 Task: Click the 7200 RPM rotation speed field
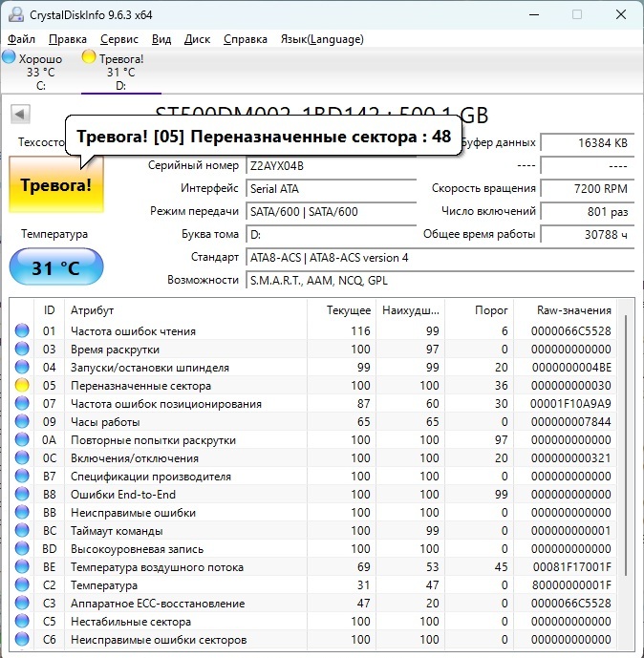[588, 189]
